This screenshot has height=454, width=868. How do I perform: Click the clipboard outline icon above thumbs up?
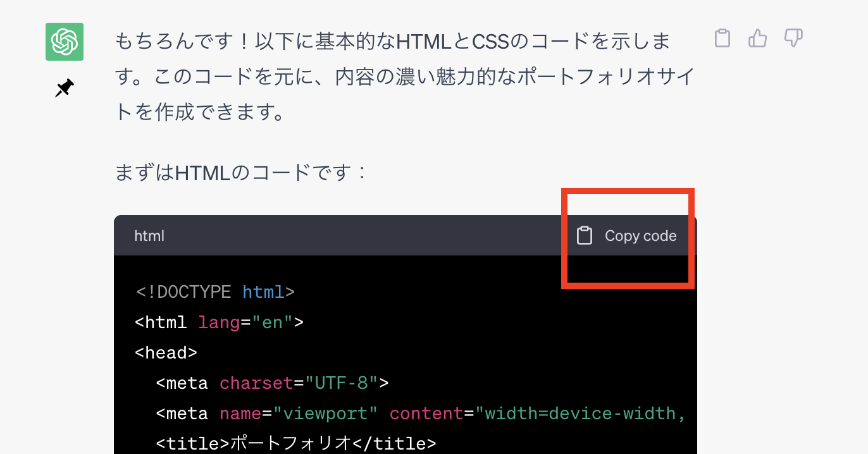point(722,39)
